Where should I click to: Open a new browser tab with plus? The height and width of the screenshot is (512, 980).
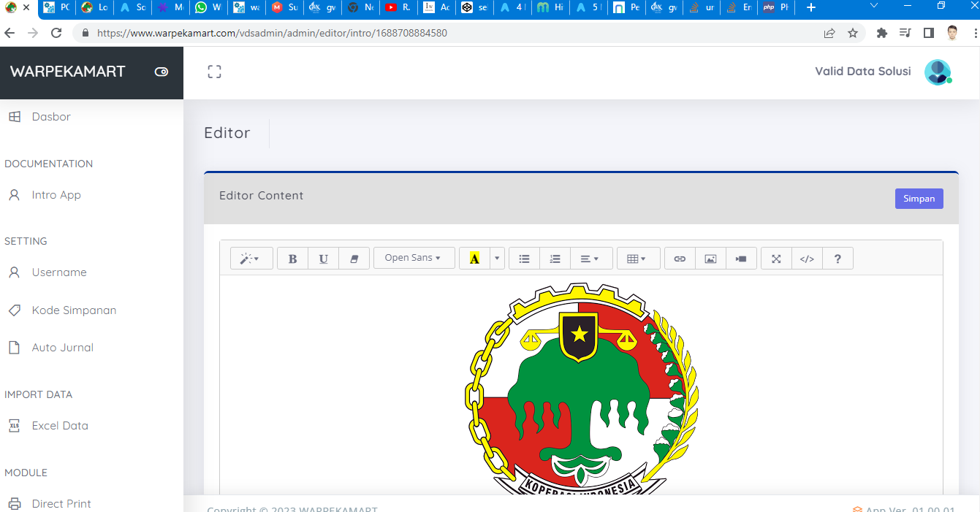[810, 7]
